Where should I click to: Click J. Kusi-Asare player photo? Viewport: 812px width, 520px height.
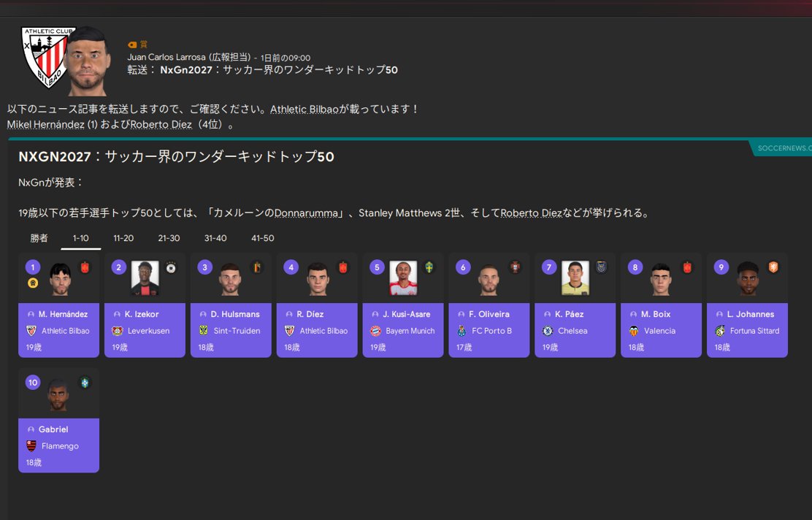[x=403, y=278]
